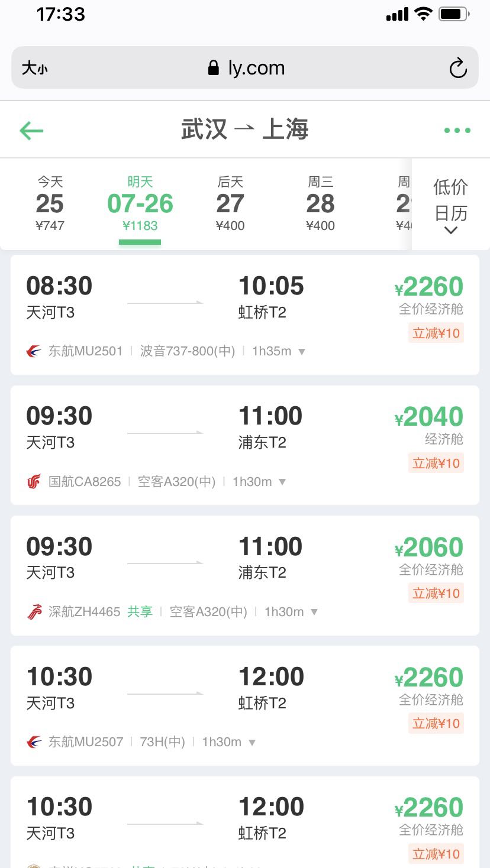Expand flight details for CA8265 1h30m
The image size is (490, 868).
pos(282,482)
